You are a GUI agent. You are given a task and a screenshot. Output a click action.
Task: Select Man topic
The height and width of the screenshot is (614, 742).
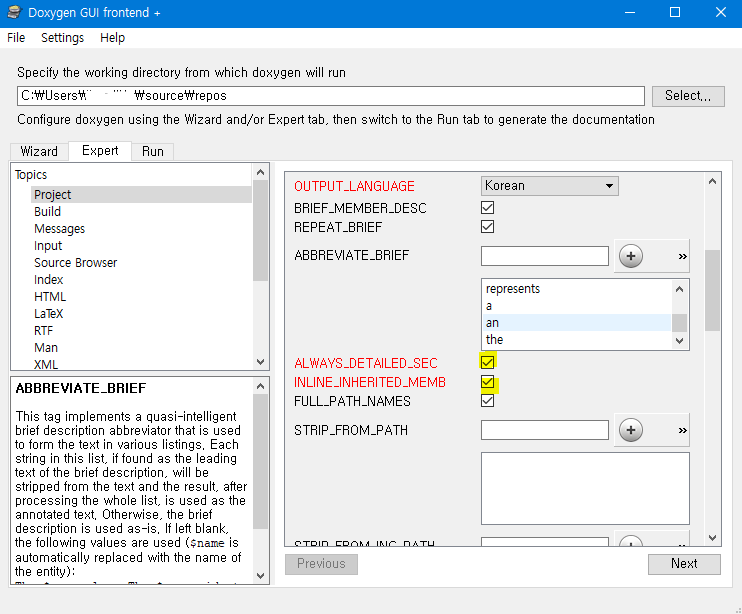pyautogui.click(x=45, y=348)
